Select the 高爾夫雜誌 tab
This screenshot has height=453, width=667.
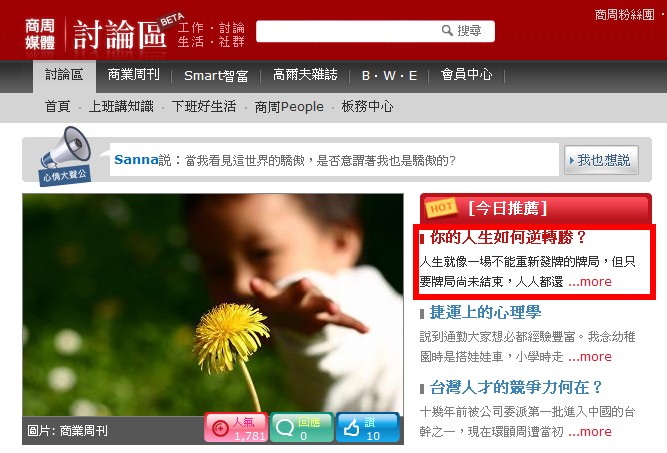(305, 75)
